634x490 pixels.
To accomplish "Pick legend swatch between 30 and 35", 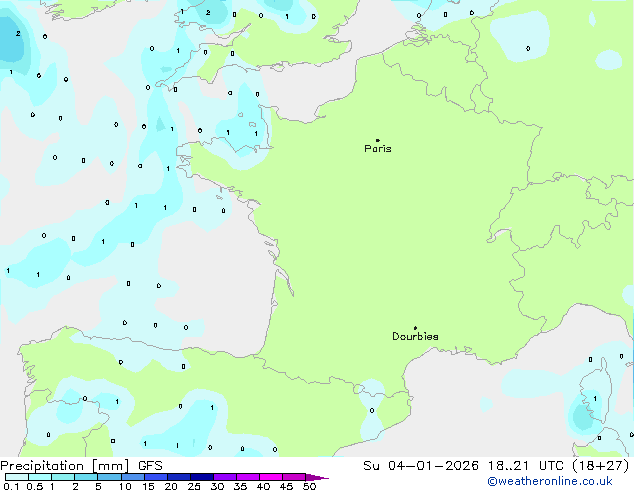I will 225,477.
